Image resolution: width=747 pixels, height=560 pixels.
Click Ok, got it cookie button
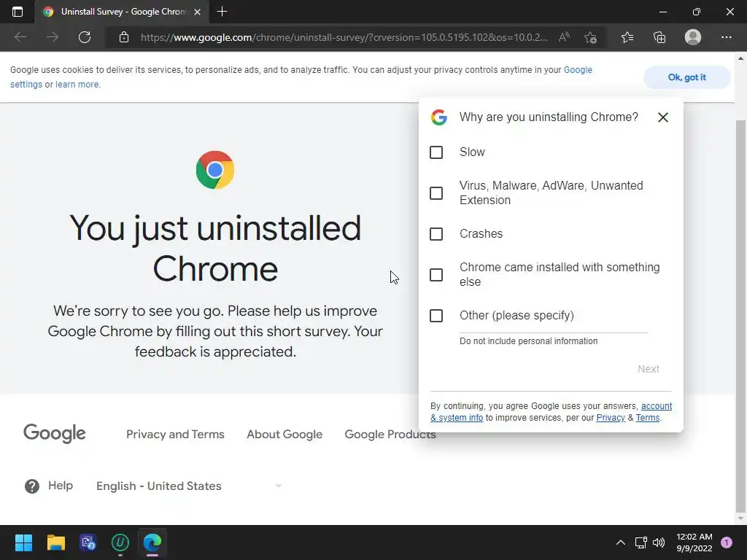[x=686, y=77]
